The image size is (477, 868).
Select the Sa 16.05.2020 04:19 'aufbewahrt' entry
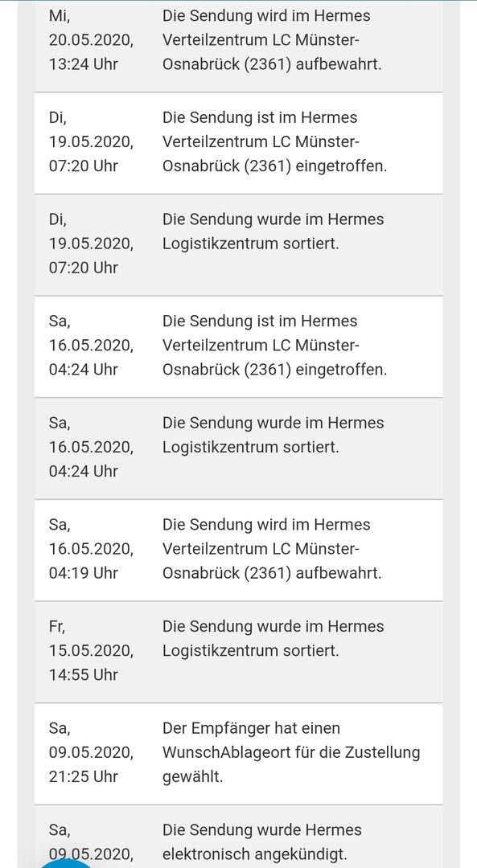pyautogui.click(x=239, y=551)
